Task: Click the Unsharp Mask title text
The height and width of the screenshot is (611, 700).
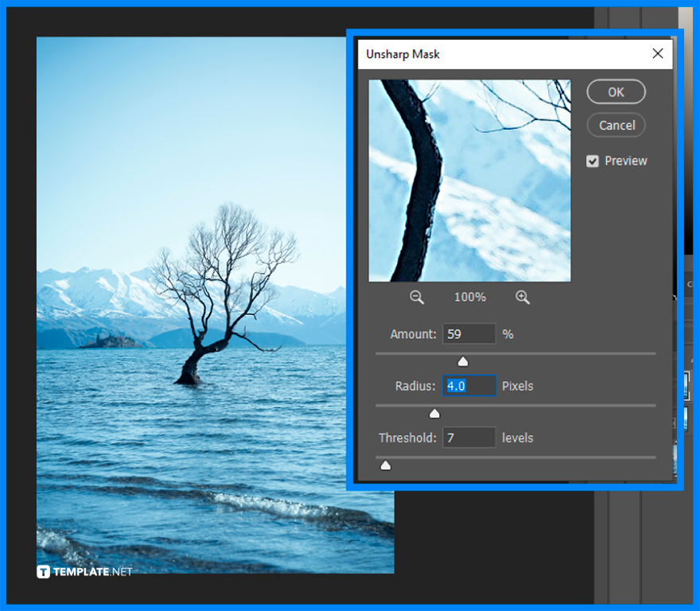Action: point(402,54)
